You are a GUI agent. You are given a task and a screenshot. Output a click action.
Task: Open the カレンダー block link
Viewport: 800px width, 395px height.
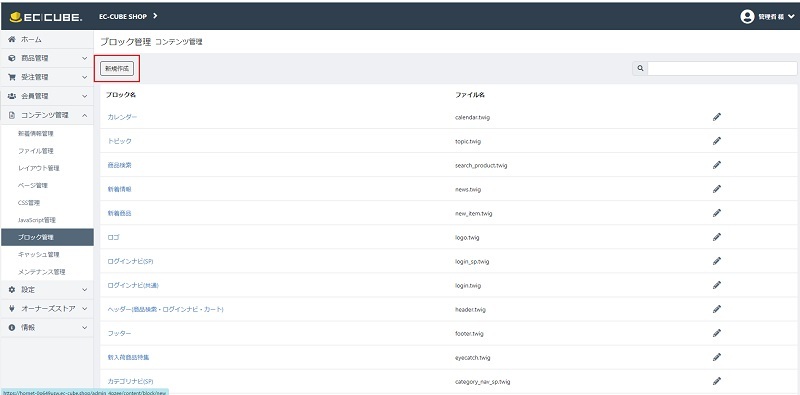[x=122, y=117]
